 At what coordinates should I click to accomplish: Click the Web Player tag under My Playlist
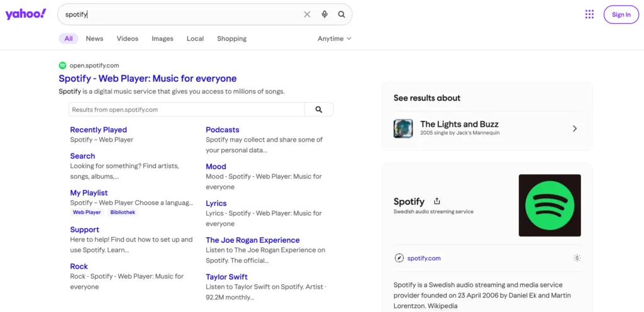click(x=87, y=212)
